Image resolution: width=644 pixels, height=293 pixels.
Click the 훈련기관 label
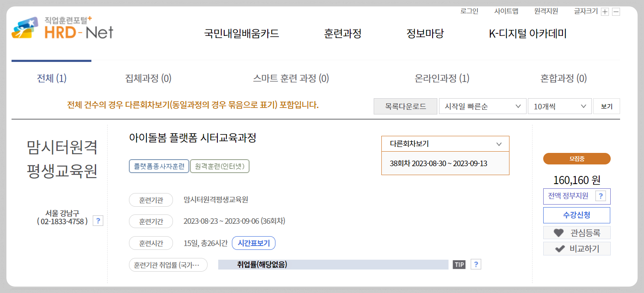tap(151, 200)
